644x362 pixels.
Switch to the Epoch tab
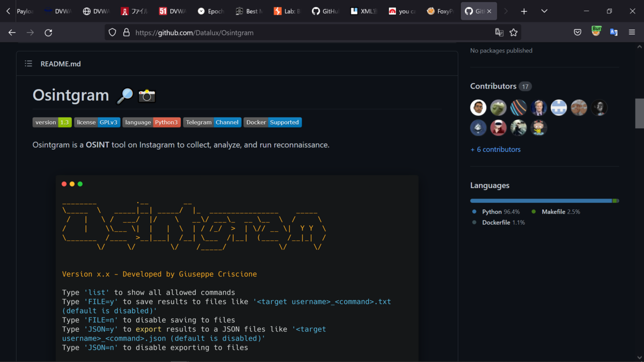point(211,11)
